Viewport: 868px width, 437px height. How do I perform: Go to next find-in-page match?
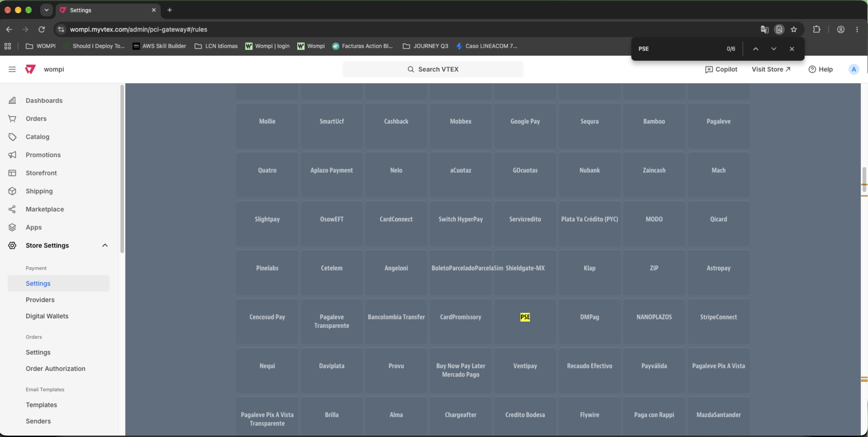pos(774,49)
